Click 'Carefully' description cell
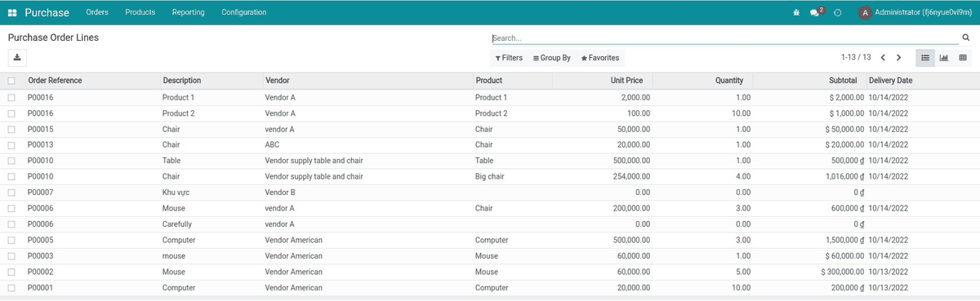 click(177, 224)
